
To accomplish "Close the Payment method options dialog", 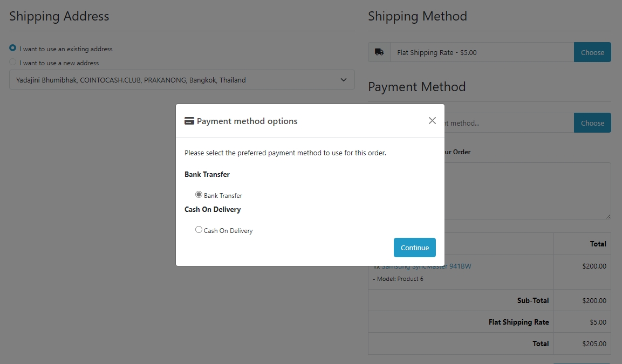I will 432,121.
